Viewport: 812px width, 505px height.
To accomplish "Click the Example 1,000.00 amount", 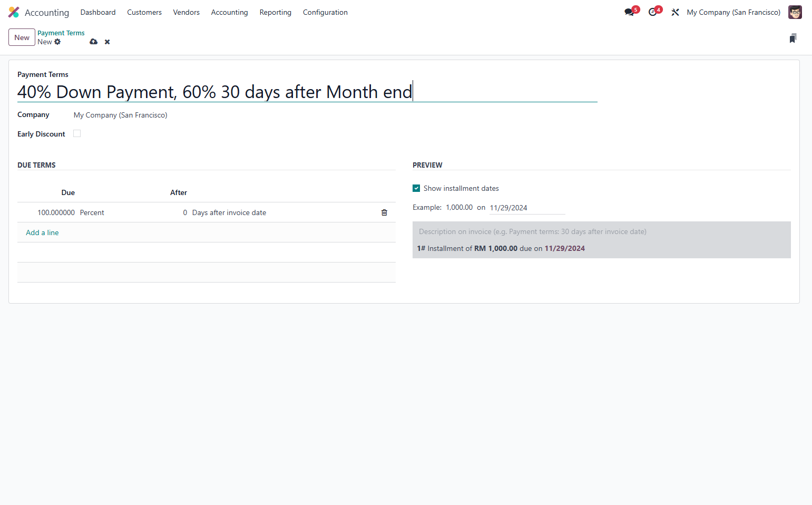I will [x=459, y=207].
